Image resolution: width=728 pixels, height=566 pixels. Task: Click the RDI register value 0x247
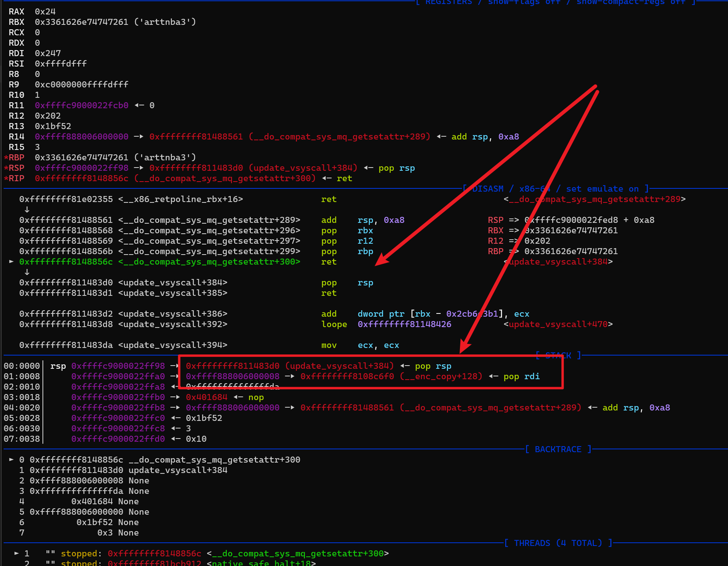(x=48, y=53)
